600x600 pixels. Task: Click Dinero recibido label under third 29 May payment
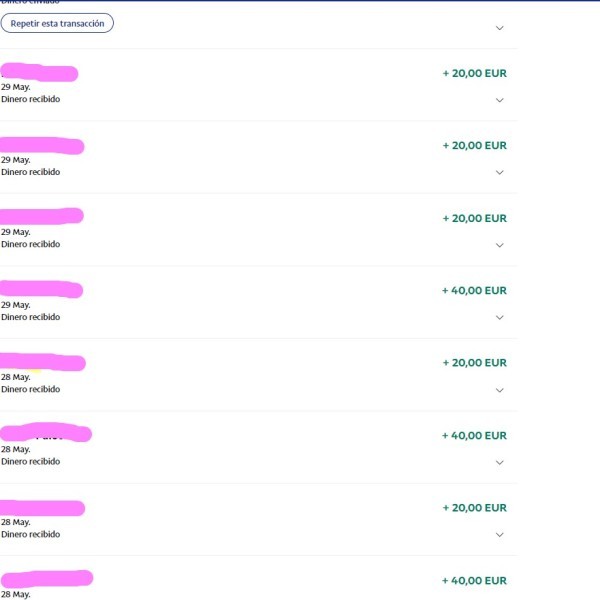[31, 244]
